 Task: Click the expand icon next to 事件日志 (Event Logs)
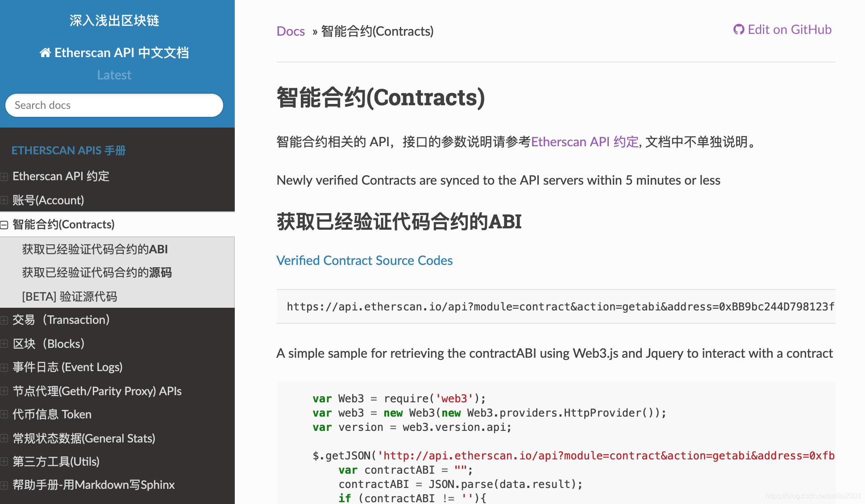tap(4, 367)
